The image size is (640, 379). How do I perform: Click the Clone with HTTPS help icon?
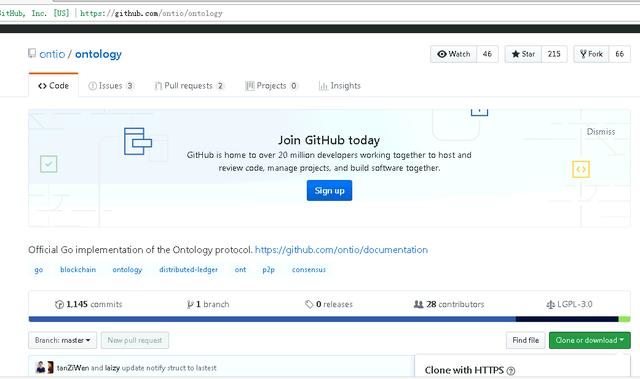click(x=511, y=370)
